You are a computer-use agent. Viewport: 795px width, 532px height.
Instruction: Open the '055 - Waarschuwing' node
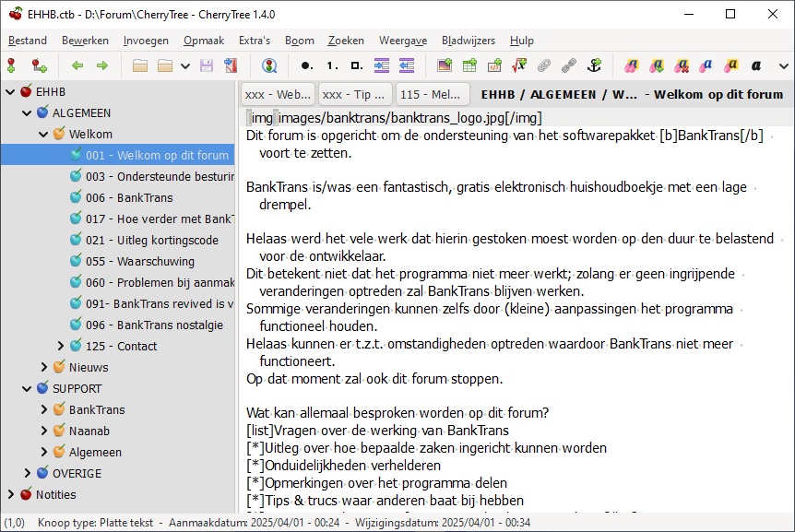[x=139, y=261]
